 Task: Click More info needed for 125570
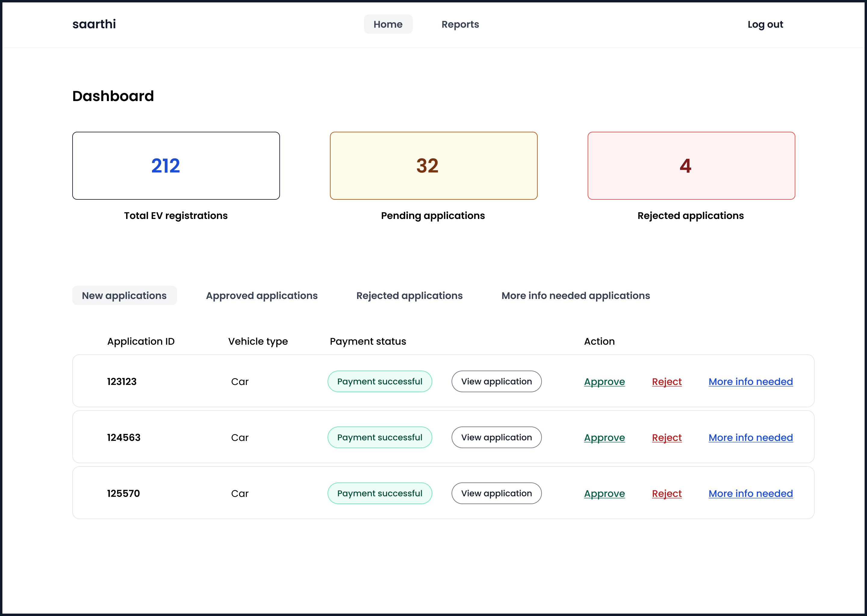tap(750, 493)
